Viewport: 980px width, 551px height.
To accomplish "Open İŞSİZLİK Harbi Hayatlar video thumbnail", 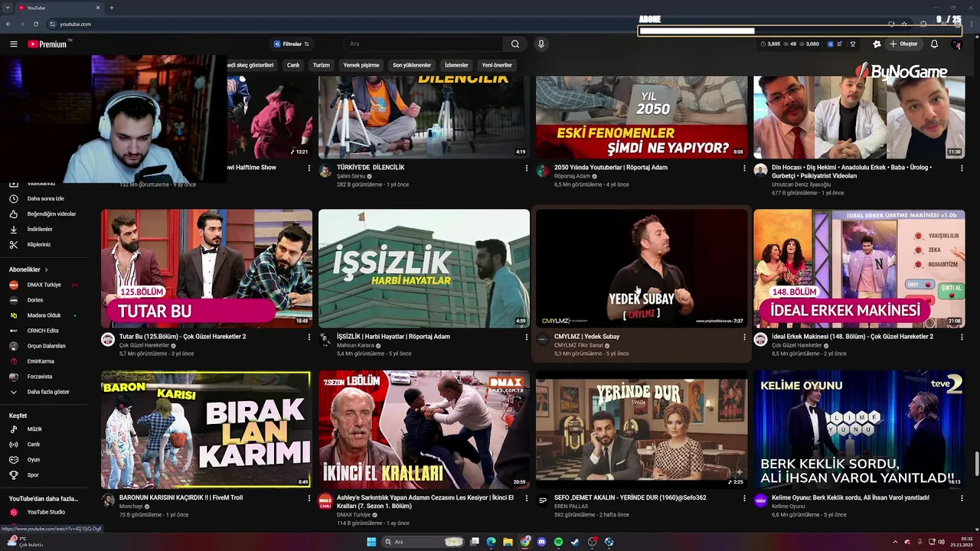I will coord(424,269).
